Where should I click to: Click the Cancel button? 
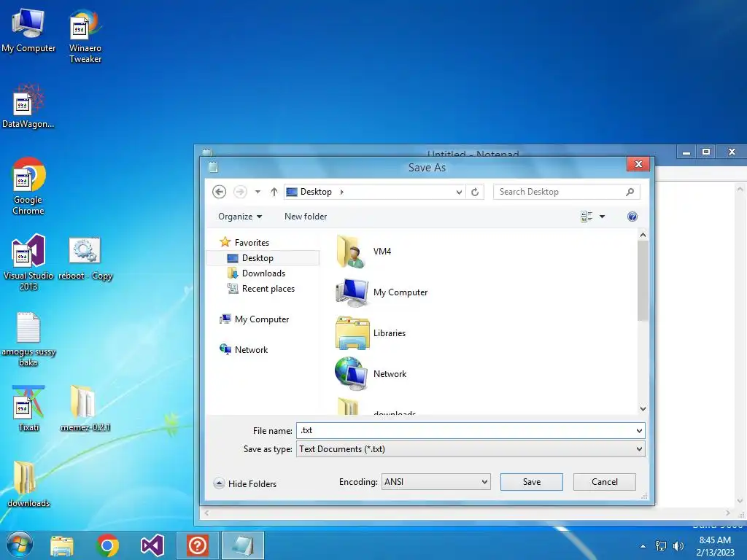[x=605, y=482]
